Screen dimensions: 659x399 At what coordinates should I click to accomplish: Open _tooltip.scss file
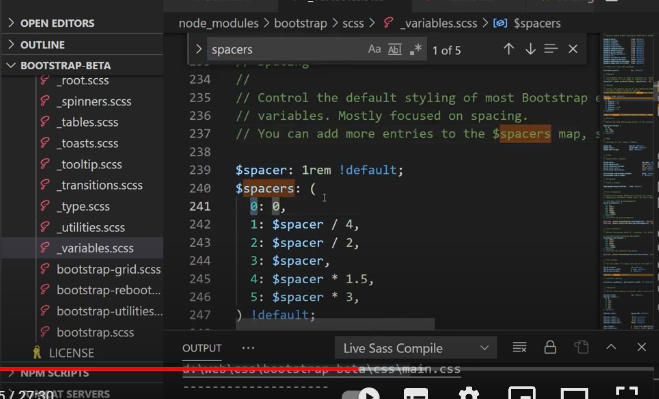click(89, 164)
